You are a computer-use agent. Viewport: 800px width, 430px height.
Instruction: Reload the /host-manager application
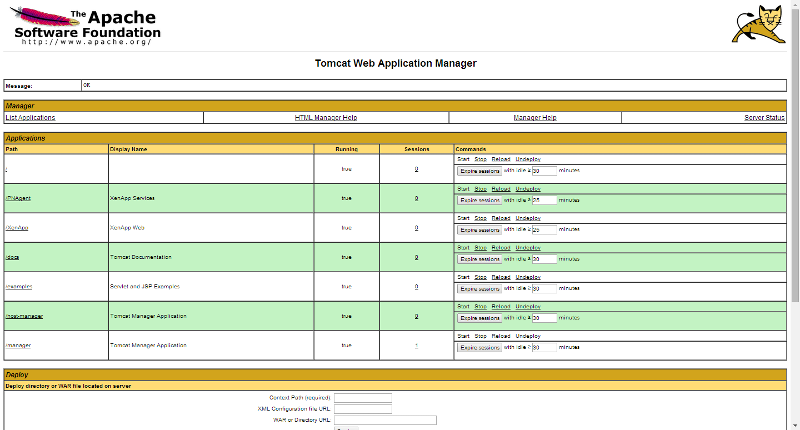click(x=501, y=307)
